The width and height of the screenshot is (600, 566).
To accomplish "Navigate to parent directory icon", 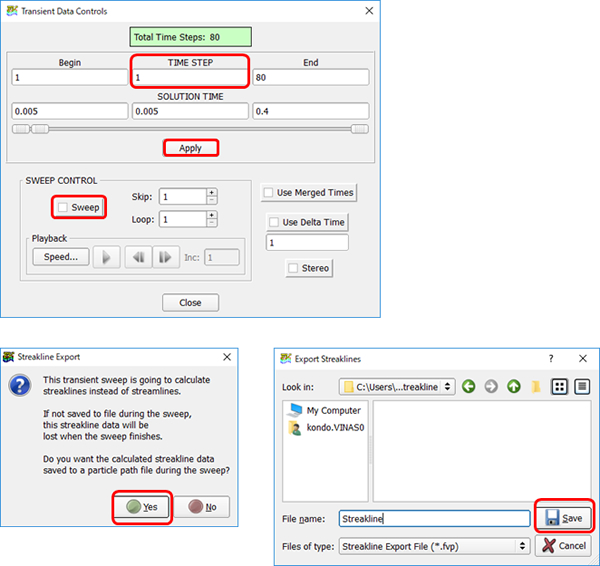I will [x=513, y=386].
